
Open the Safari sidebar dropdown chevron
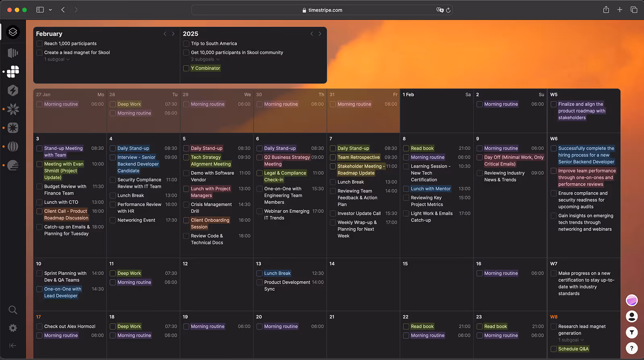pos(50,10)
